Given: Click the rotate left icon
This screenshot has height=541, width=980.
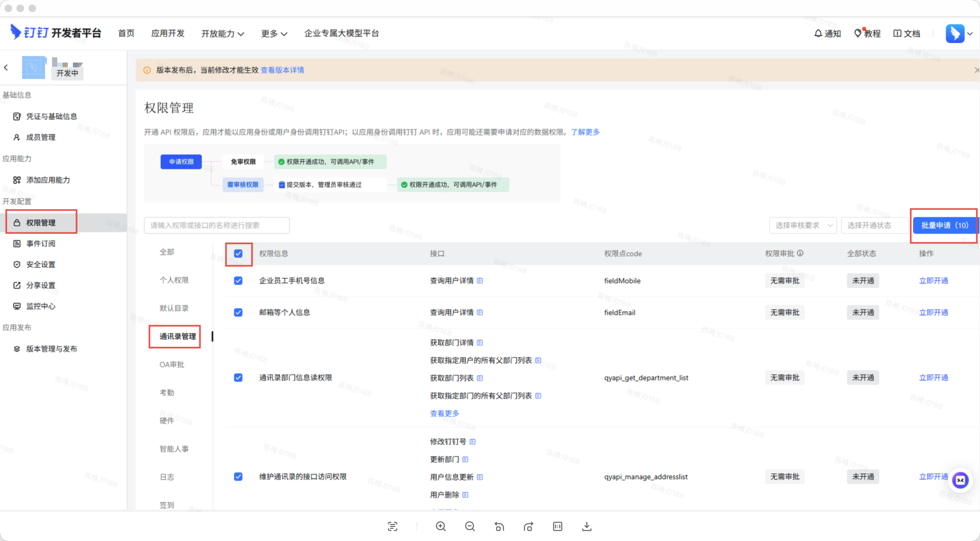Looking at the screenshot, I should coord(499,526).
